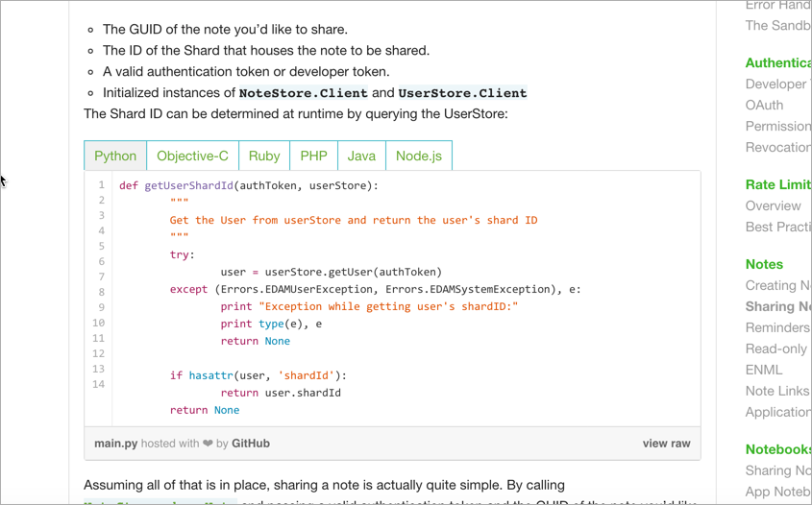Switch to the Python code tab
The width and height of the screenshot is (812, 505).
pos(115,156)
